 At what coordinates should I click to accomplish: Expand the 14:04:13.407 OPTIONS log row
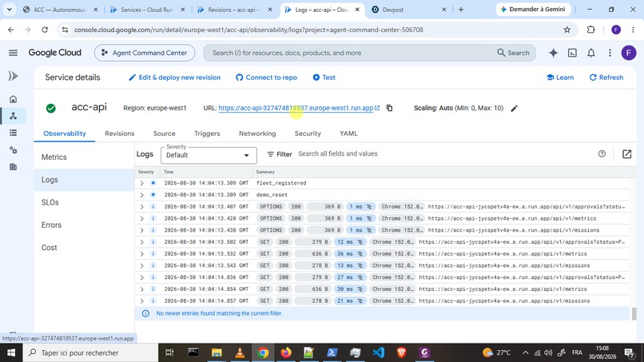pos(141,207)
